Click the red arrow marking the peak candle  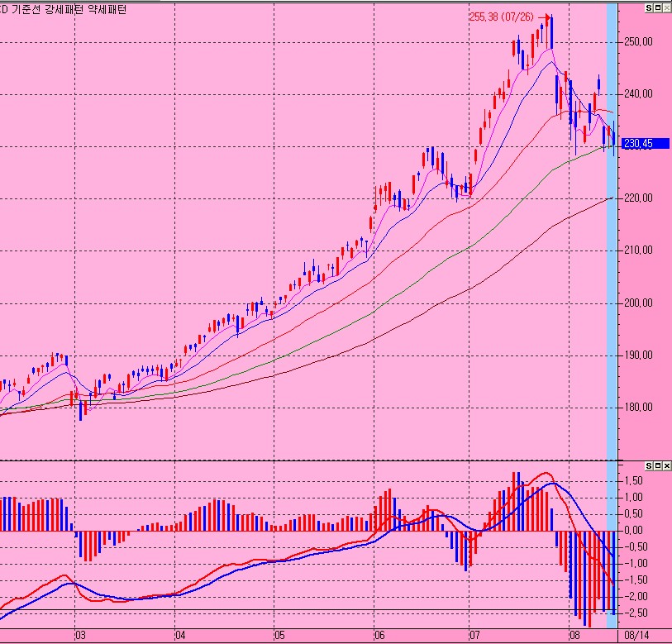pos(544,16)
